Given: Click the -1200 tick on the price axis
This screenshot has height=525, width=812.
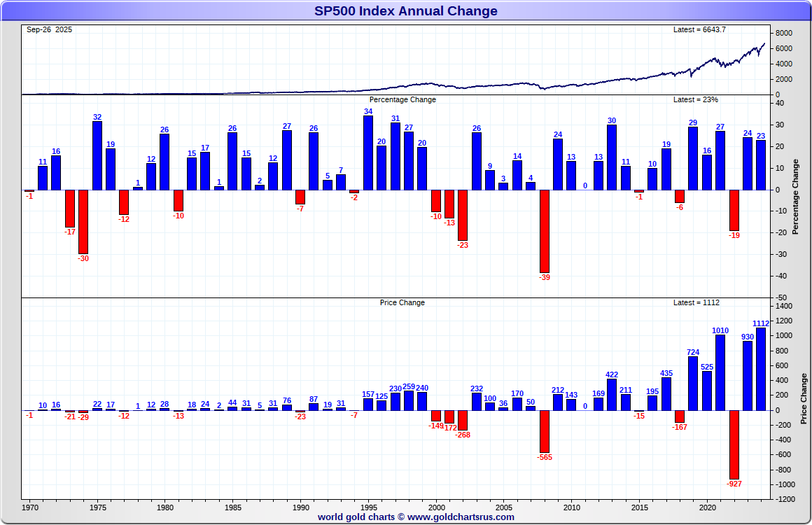Looking at the screenshot, I should click(785, 499).
